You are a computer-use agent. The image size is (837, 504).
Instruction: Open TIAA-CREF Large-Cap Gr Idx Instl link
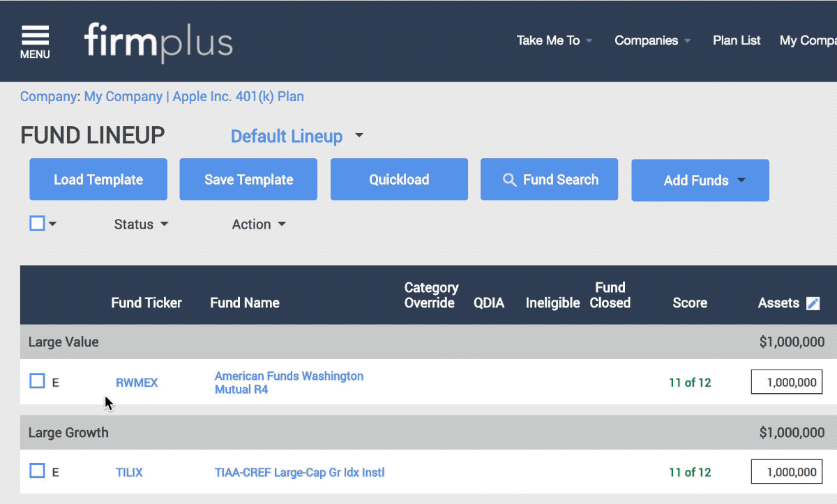(x=300, y=473)
